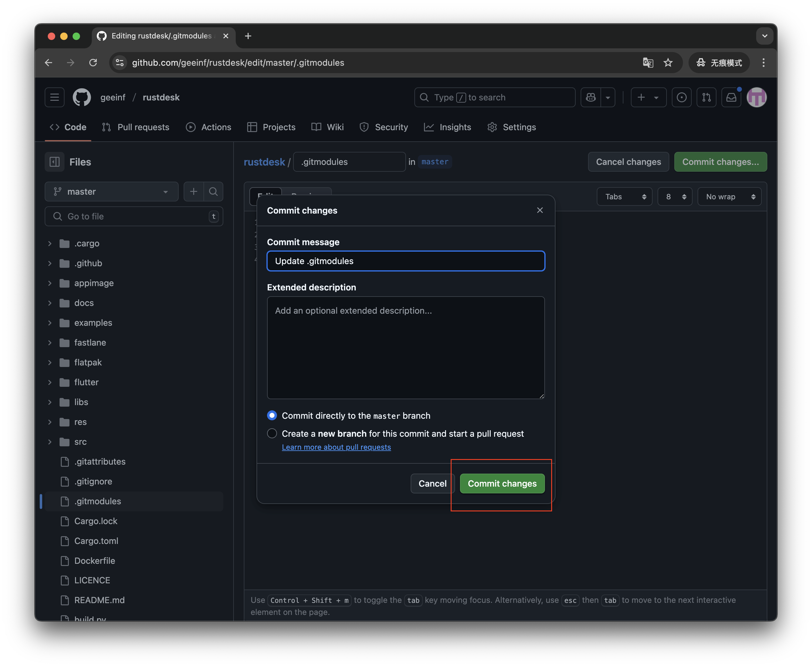Open the notifications inbox icon

click(x=731, y=97)
